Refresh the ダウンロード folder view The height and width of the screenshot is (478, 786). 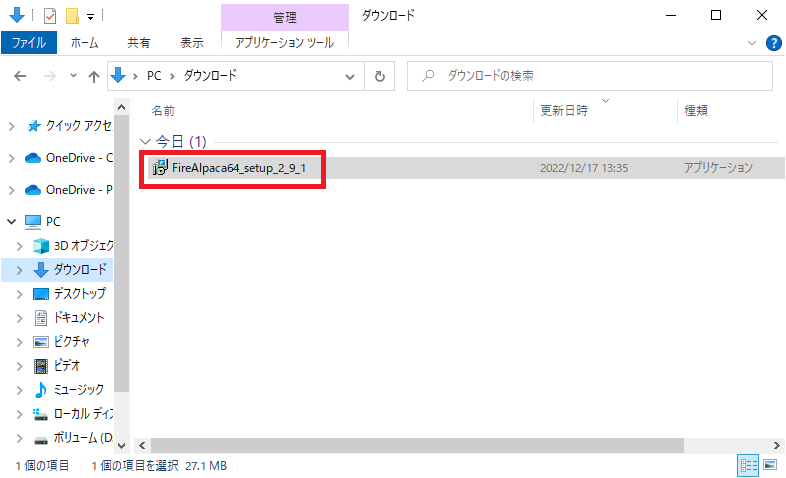coord(380,76)
